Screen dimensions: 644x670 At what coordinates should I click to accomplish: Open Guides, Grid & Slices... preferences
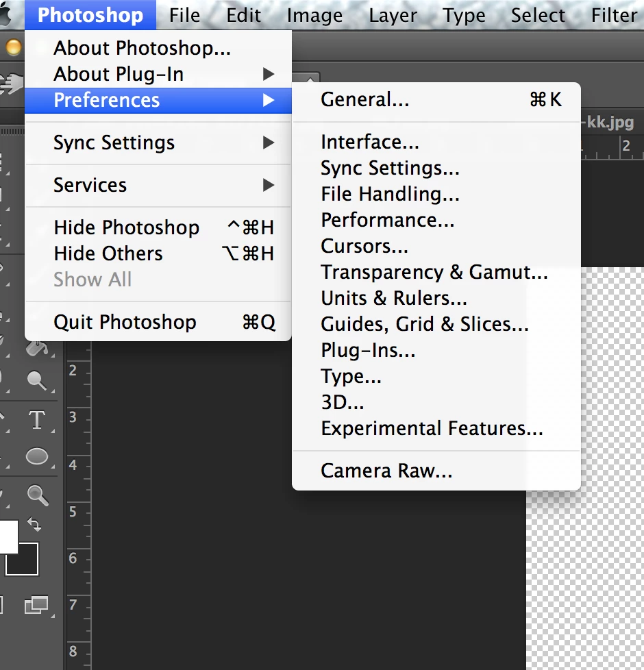click(436, 324)
